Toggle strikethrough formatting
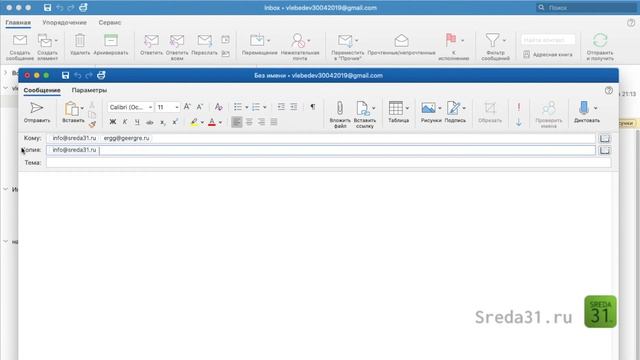The width and height of the screenshot is (640, 360). [150, 122]
